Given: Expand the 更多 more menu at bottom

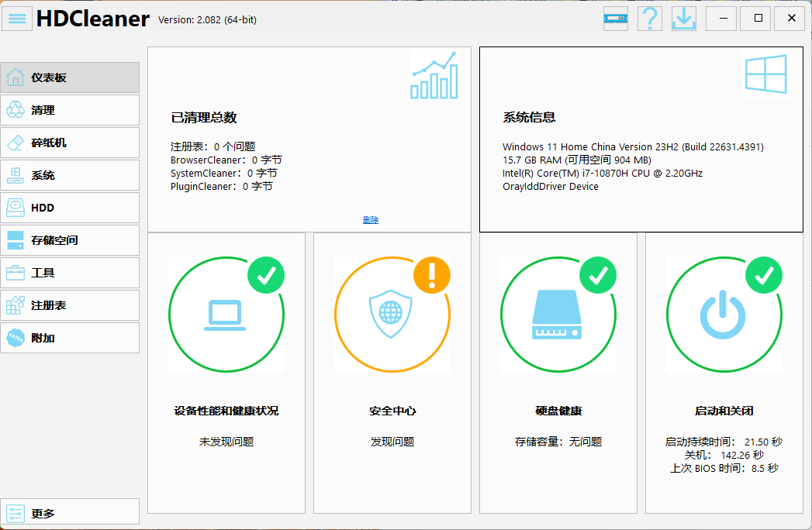Looking at the screenshot, I should [70, 511].
